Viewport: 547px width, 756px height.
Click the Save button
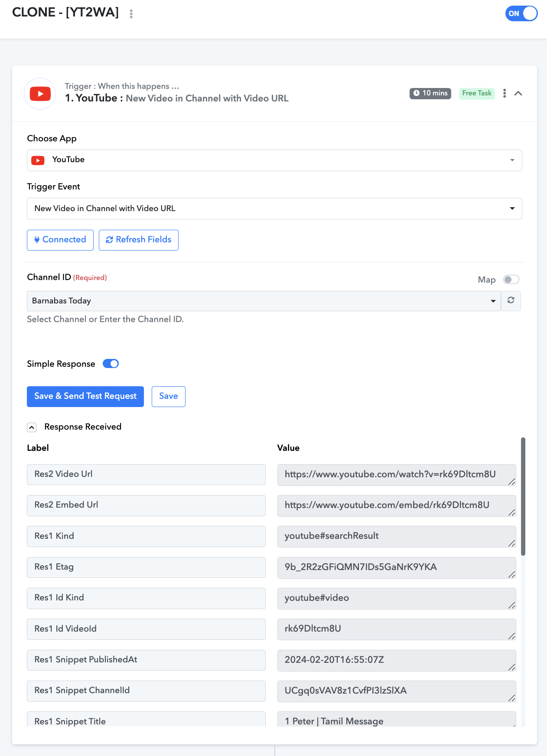click(169, 397)
